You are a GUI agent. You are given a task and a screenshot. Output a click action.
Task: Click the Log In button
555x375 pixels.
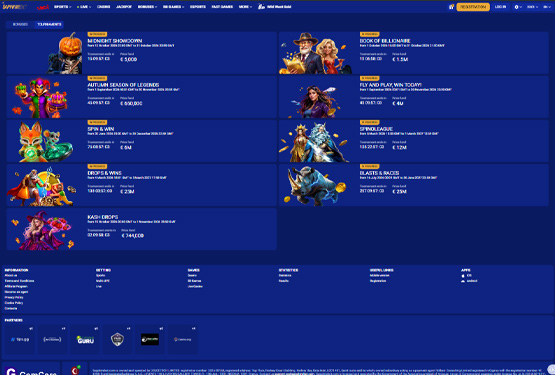tap(500, 7)
